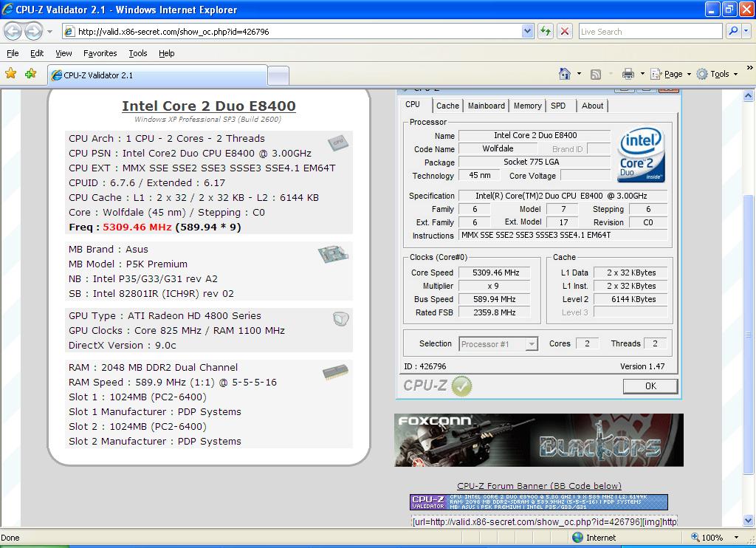756x548 pixels.
Task: Expand the zoom level dropdown arrow
Action: tap(736, 538)
